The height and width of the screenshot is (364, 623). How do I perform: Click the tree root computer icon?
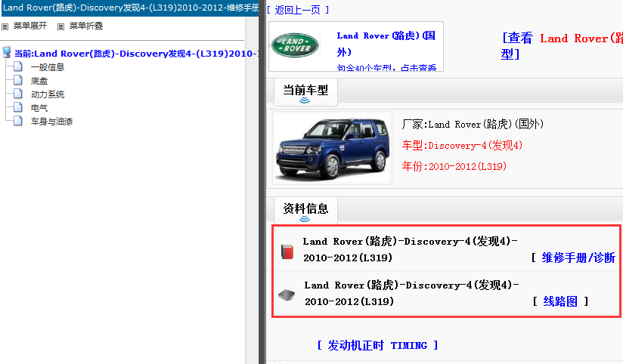coord(7,53)
